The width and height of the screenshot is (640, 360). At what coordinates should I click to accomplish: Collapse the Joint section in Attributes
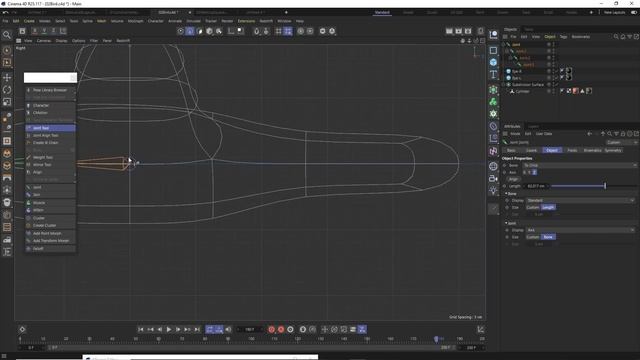[x=507, y=223]
